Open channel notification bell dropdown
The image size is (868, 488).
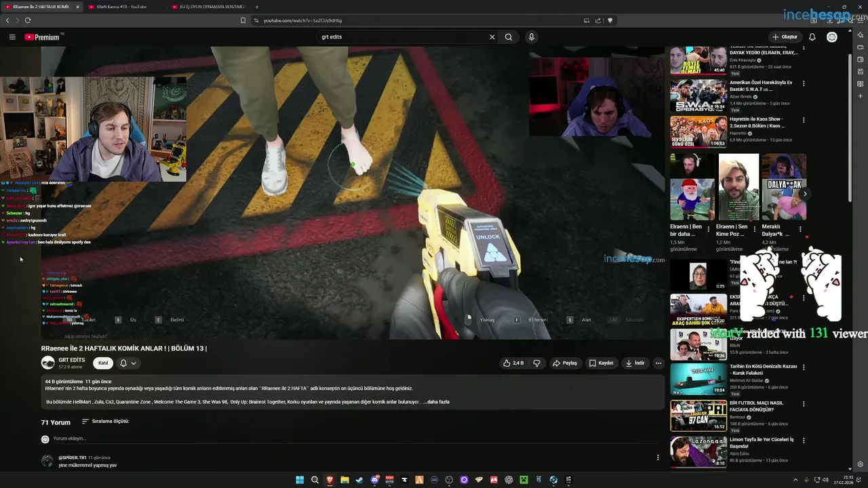tap(128, 363)
